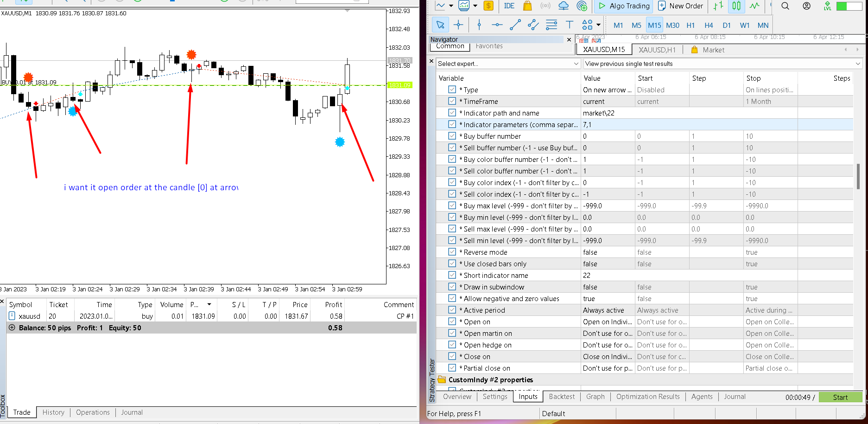Toggle the Reverse mode checkbox
868x424 pixels.
[452, 252]
